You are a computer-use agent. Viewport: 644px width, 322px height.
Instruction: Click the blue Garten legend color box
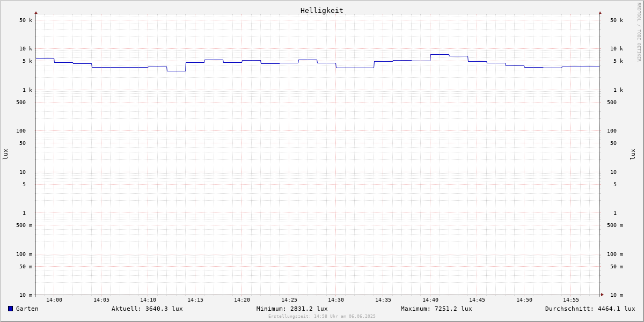coord(10,309)
